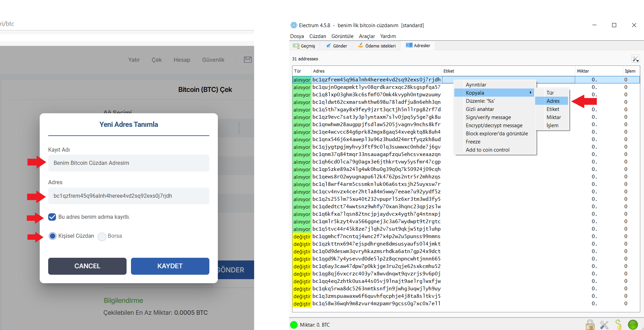
Task: Uncheck 'Bu adres benim adıma kayıtlı' checkbox
Action: [x=52, y=217]
